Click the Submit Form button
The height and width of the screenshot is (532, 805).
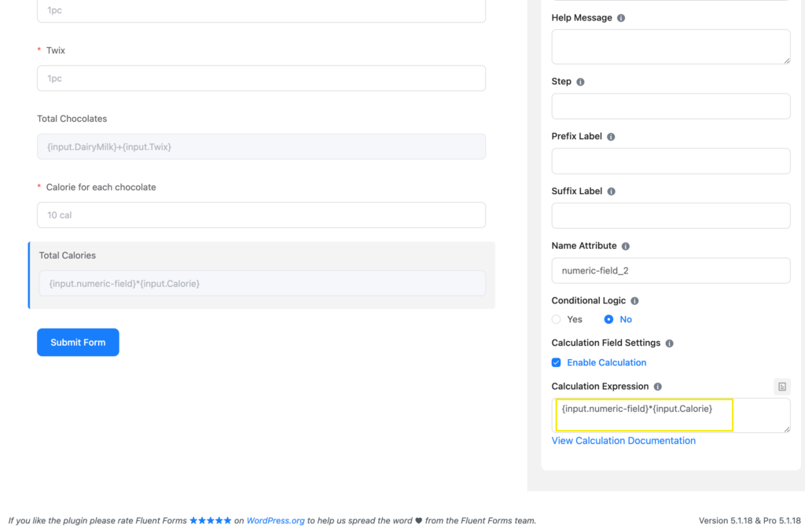tap(78, 342)
